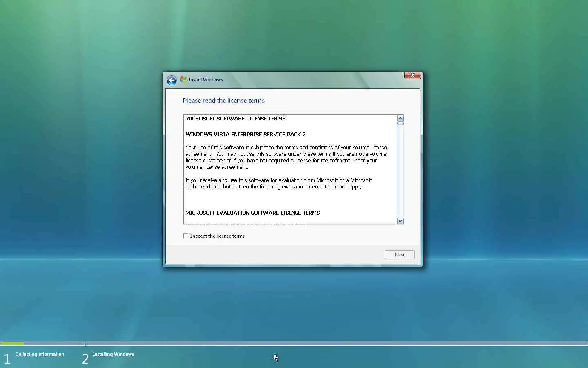Click the Windows flag icon in title bar
Image resolution: width=588 pixels, height=368 pixels.
point(183,79)
